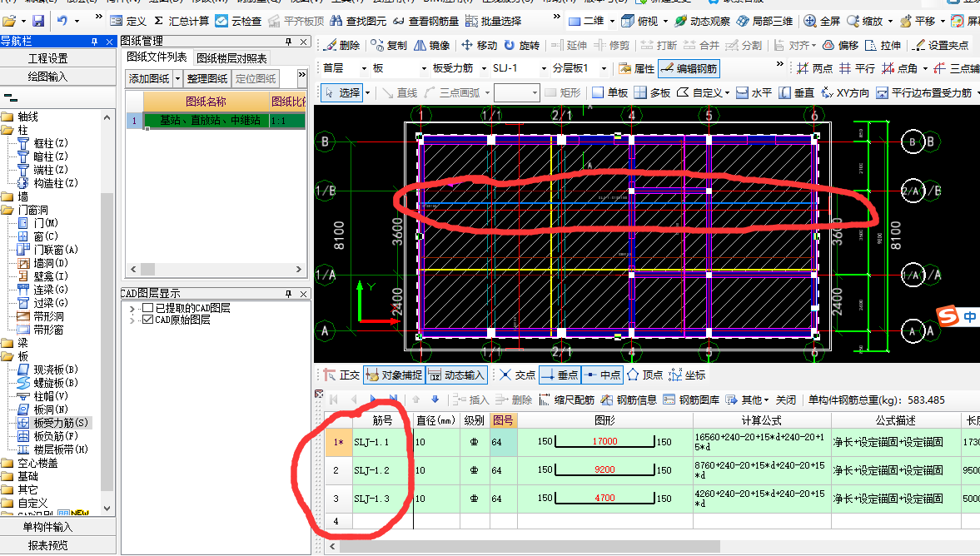This screenshot has height=556, width=980.
Task: Check 已提取的CAD图层 checkbox
Action: click(x=148, y=307)
